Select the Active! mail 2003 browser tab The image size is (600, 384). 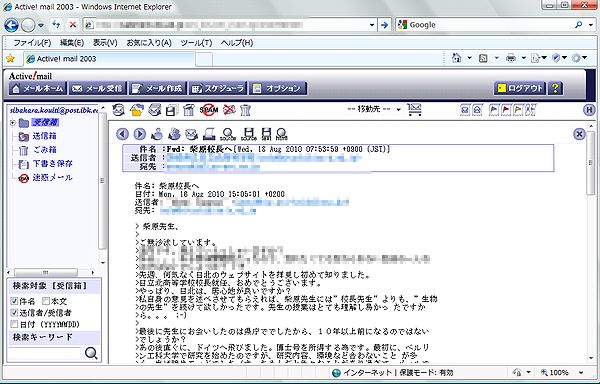109,59
